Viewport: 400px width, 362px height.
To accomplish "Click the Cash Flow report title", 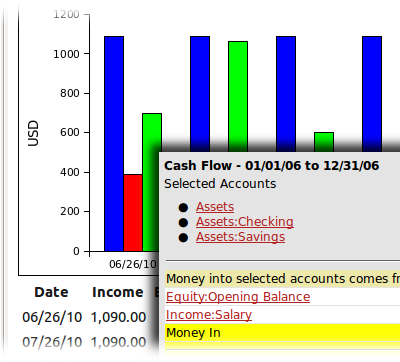I will click(x=272, y=166).
